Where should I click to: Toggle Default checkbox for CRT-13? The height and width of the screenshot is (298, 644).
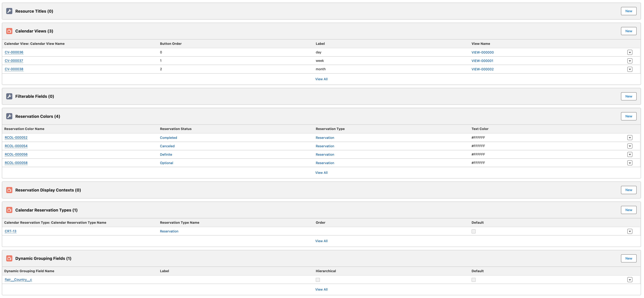point(473,231)
